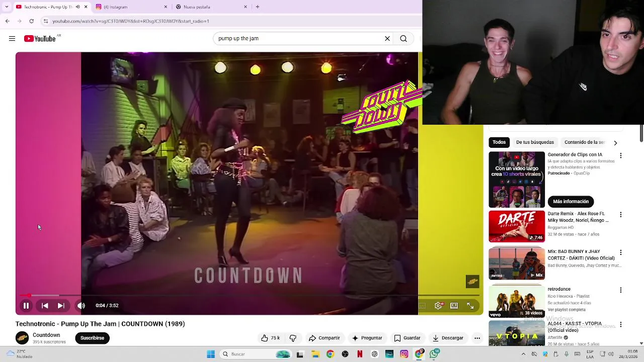Open the options menu for Darte Remix
Image resolution: width=644 pixels, height=362 pixels.
(620, 215)
